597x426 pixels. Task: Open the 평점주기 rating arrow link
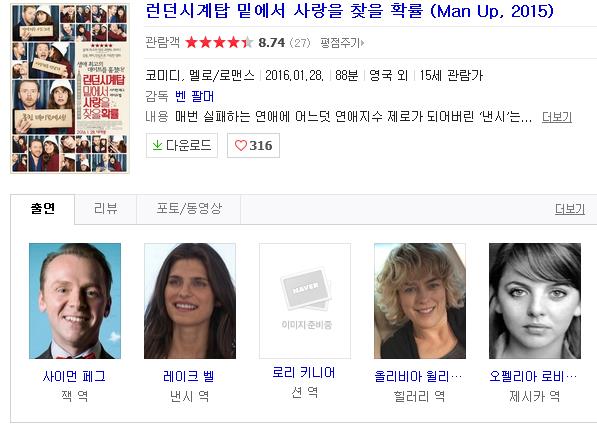(x=342, y=43)
